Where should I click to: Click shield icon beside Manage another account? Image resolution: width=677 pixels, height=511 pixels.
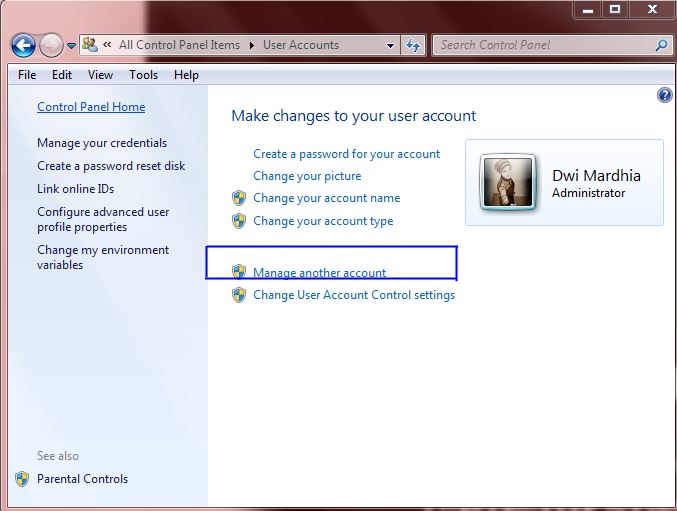pyautogui.click(x=239, y=272)
